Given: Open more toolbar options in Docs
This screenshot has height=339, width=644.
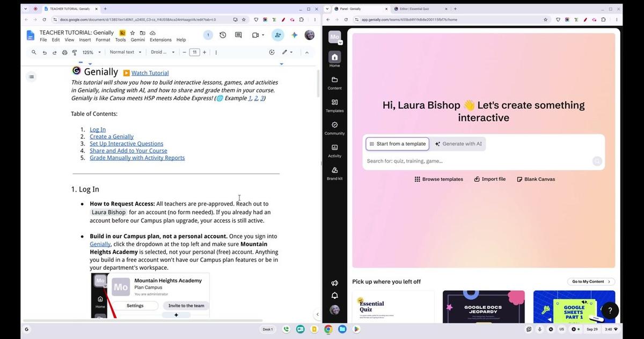Looking at the screenshot, I should tap(216, 52).
